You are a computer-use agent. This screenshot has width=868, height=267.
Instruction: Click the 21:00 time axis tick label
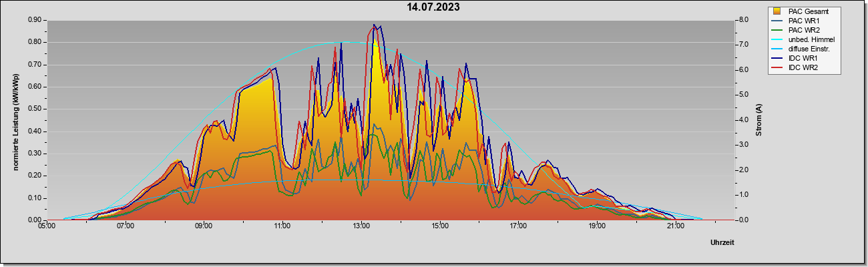click(x=676, y=226)
